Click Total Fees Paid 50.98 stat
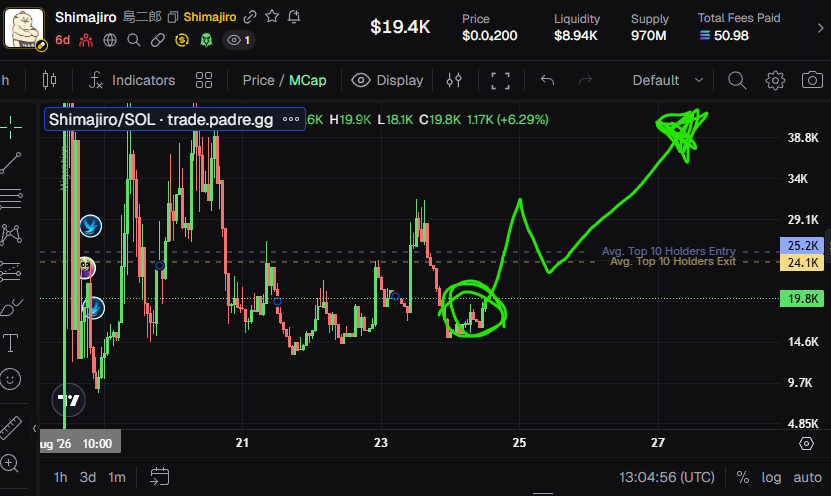This screenshot has width=831, height=496. tap(739, 27)
